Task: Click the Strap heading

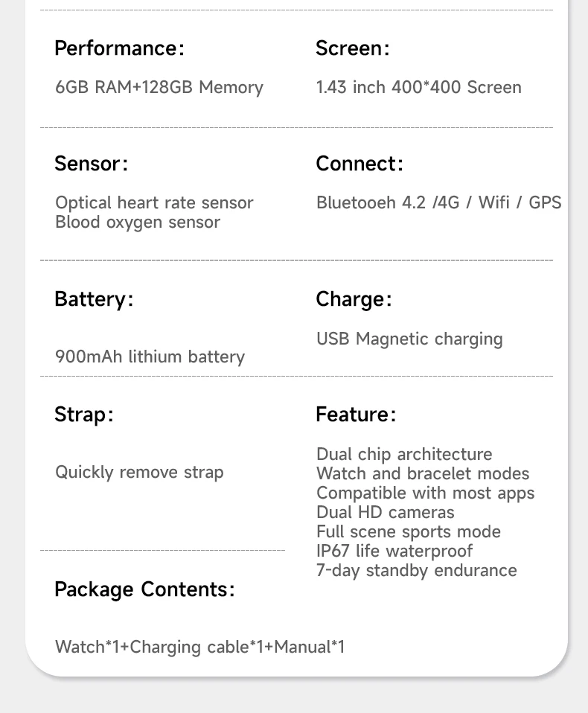Action: (x=84, y=415)
